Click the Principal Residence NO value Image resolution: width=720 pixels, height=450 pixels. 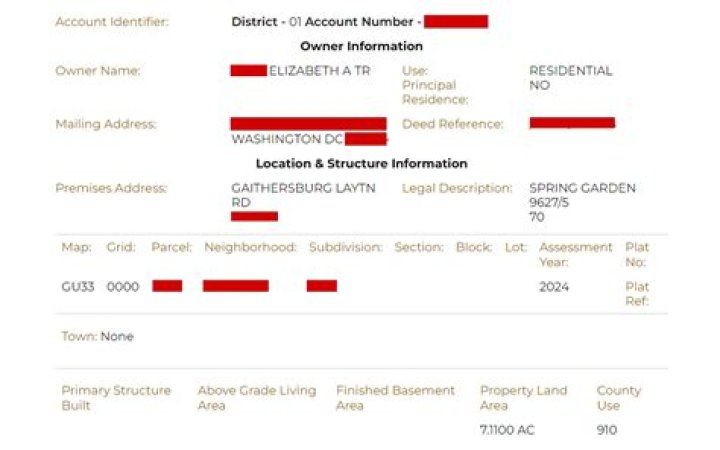coord(540,85)
